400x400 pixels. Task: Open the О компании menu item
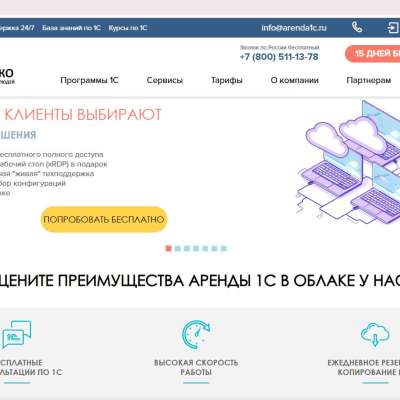point(295,80)
